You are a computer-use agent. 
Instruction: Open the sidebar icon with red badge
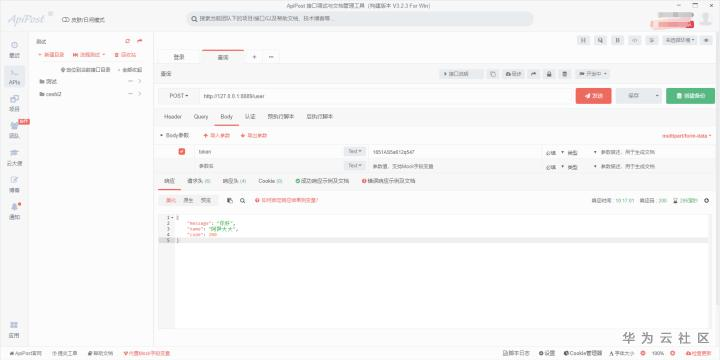coord(14,126)
